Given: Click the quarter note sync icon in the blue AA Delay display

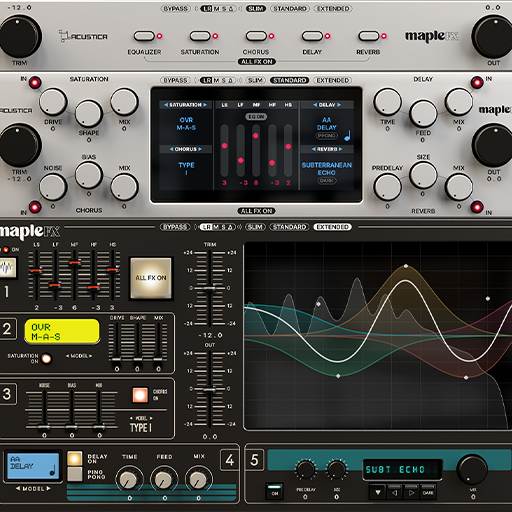Looking at the screenshot, I should pos(52,471).
